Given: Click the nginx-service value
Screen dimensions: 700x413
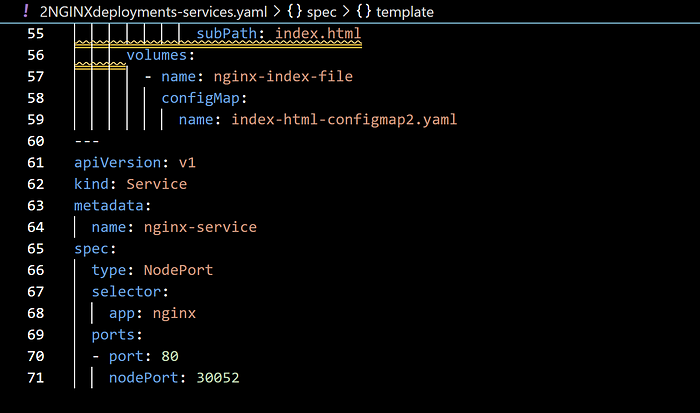Looking at the screenshot, I should pos(200,227).
